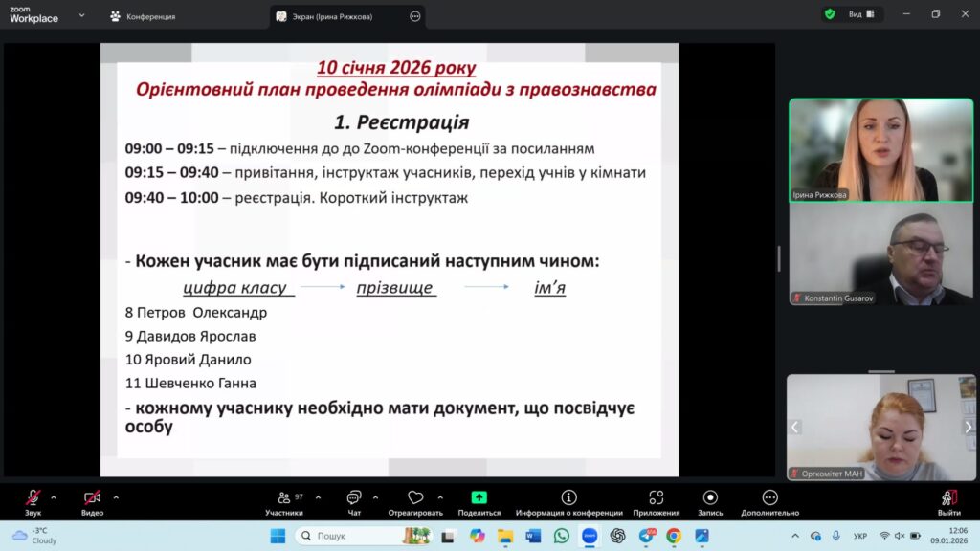The width and height of the screenshot is (980, 551).
Task: Switch to the Конференция tab
Action: pos(143,16)
